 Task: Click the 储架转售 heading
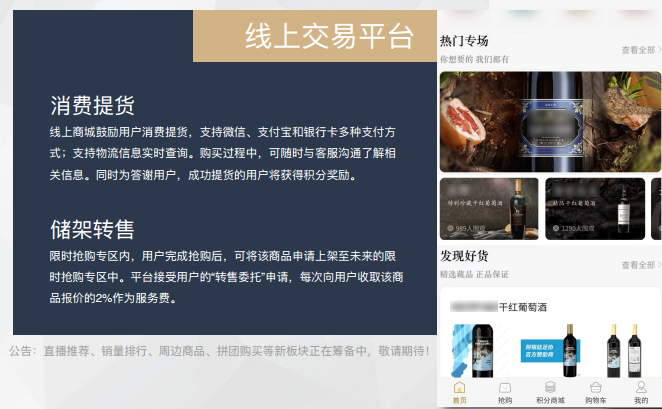point(92,230)
